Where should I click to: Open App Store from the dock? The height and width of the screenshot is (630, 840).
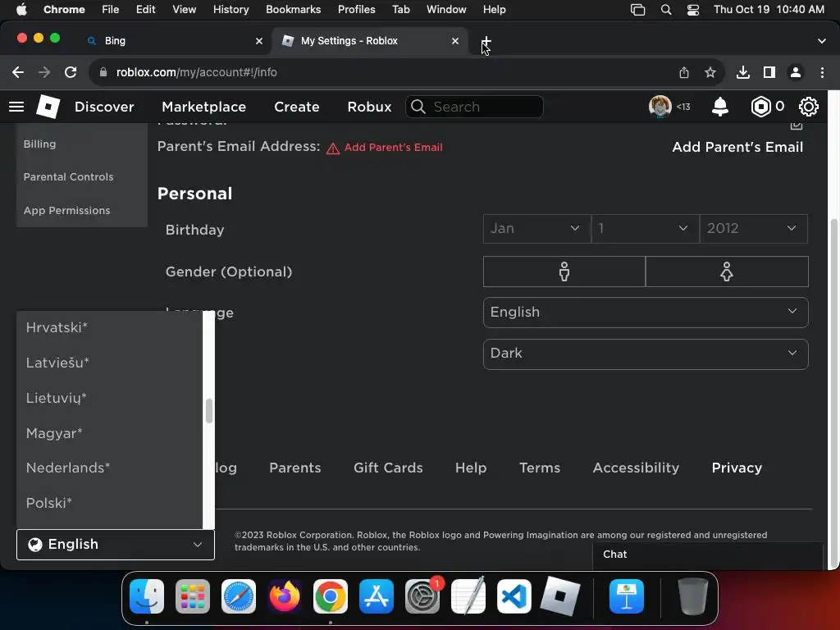coord(376,596)
